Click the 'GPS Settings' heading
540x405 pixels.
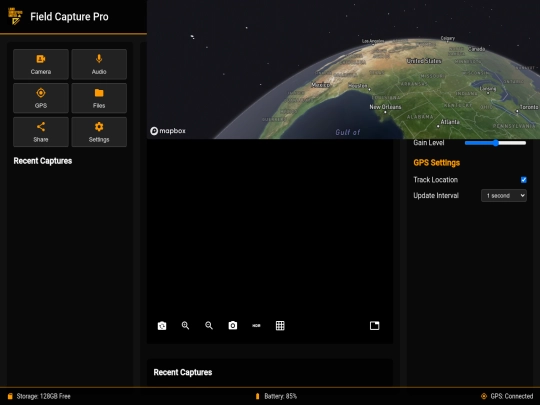point(436,163)
